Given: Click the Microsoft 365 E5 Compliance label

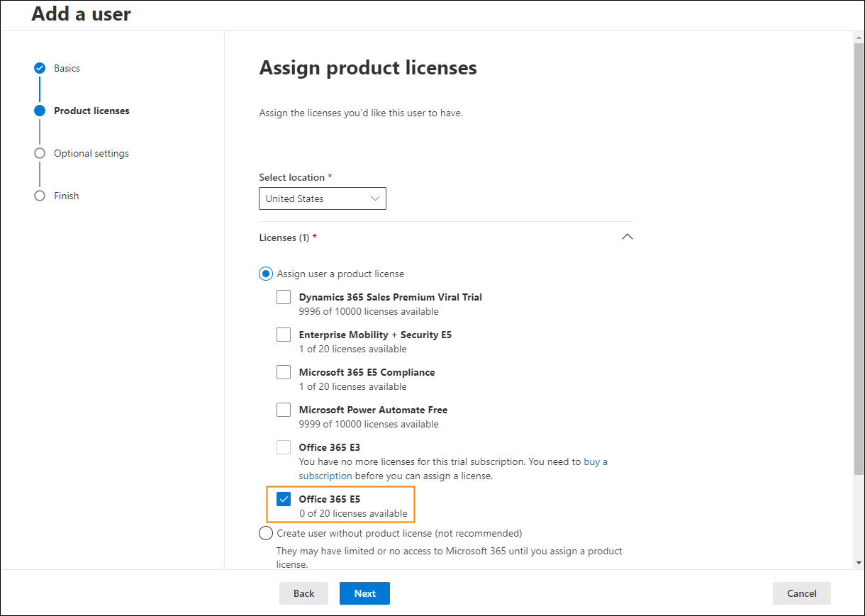Looking at the screenshot, I should coord(367,372).
